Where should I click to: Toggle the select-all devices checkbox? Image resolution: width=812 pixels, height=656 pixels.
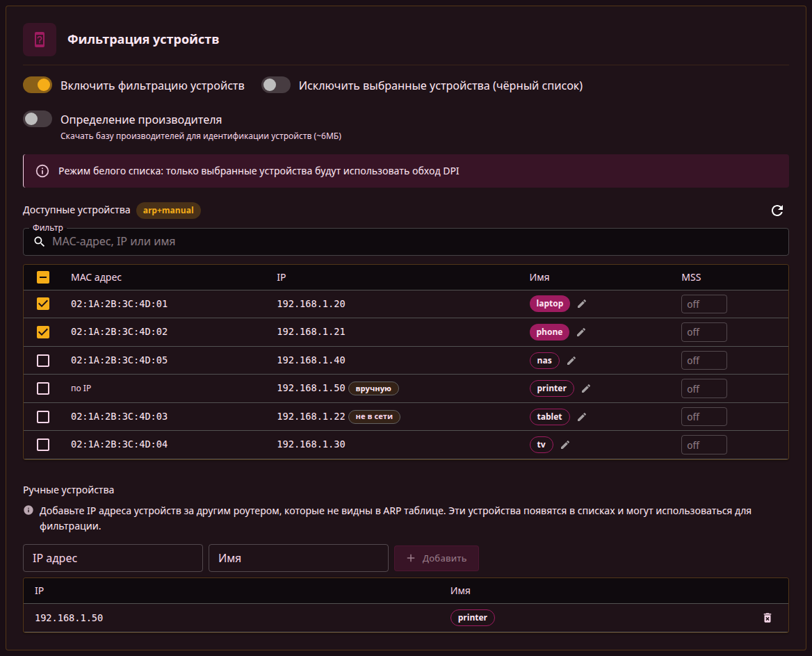click(x=43, y=277)
